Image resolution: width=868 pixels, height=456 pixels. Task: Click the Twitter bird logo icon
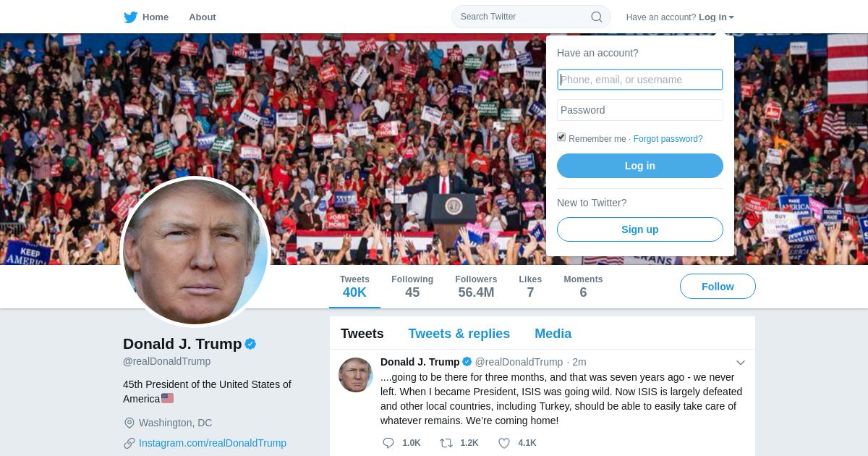pos(130,17)
